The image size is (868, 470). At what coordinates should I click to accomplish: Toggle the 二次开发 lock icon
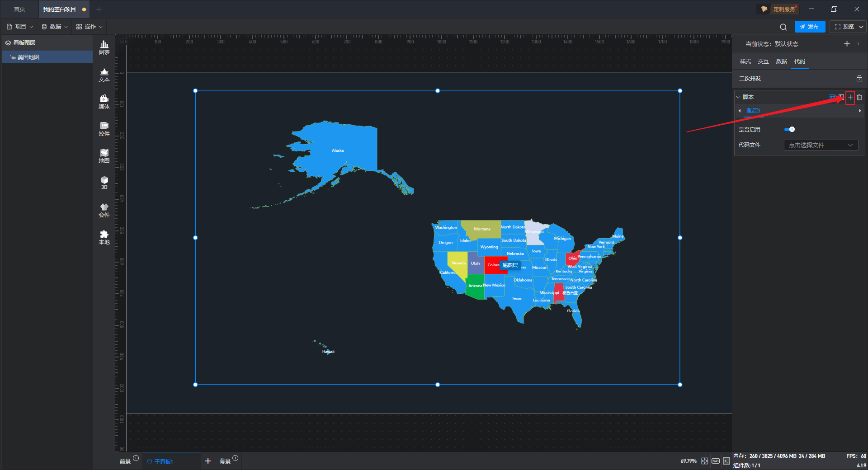coord(859,79)
